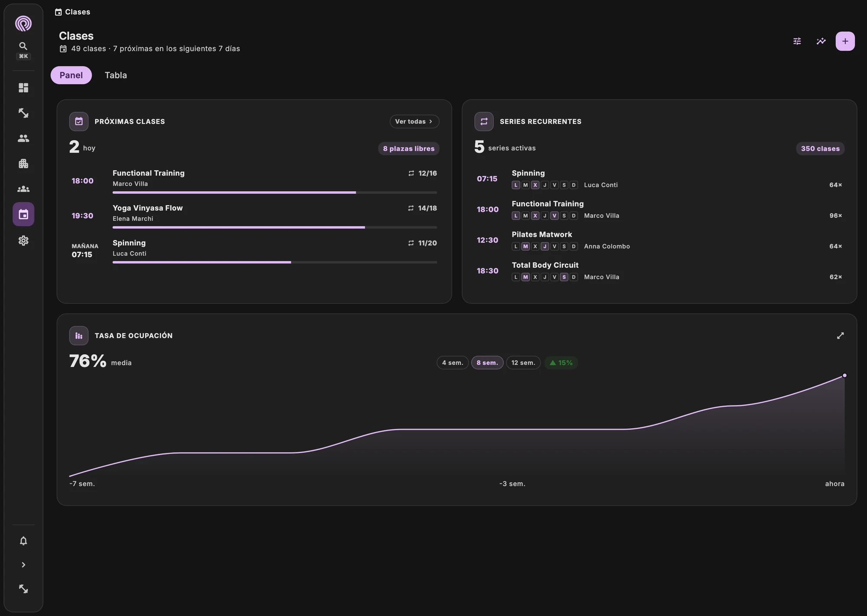Open the analytics trend icon in header

point(821,41)
